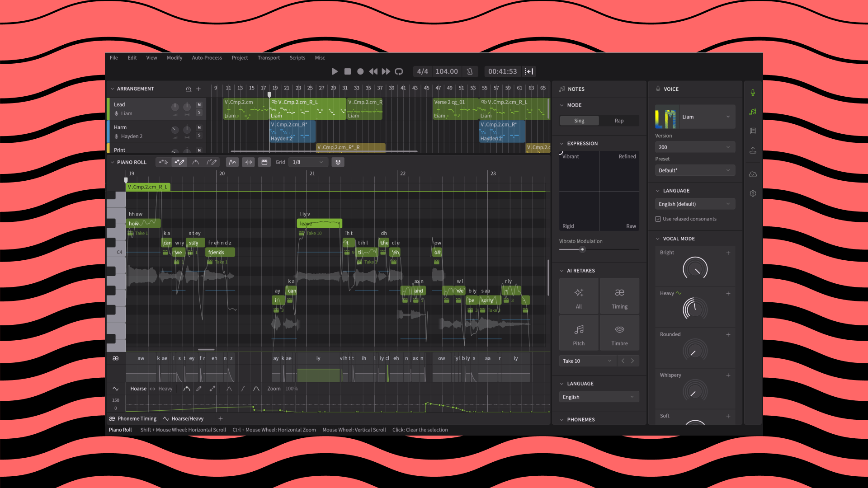Switch note mode to Rap

[x=619, y=121]
